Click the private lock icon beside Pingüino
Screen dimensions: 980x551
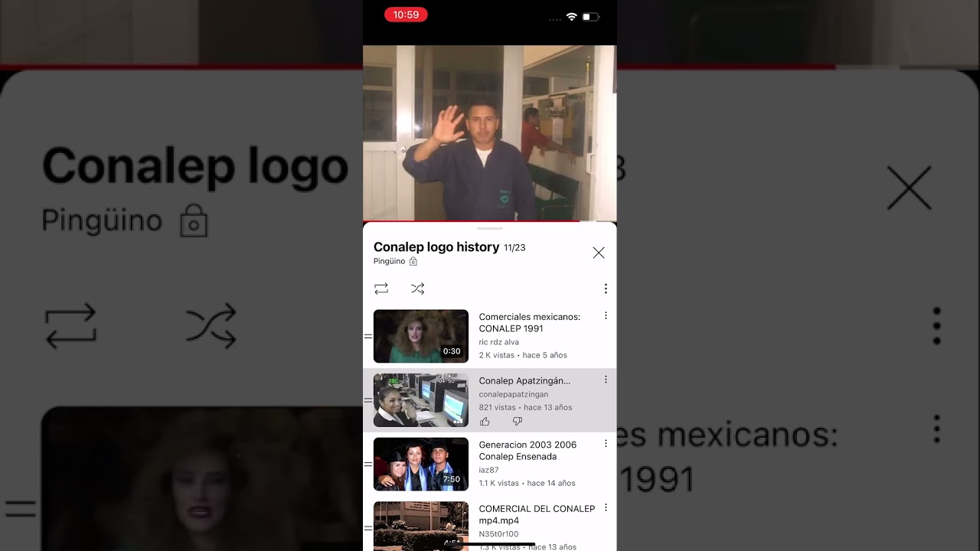tap(413, 261)
